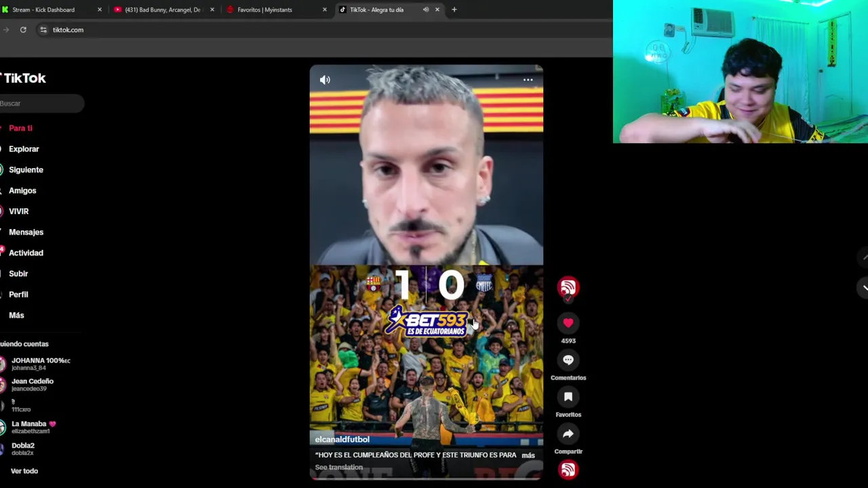Image resolution: width=868 pixels, height=488 pixels.
Task: Click the tiktok.com address bar
Action: 325,30
